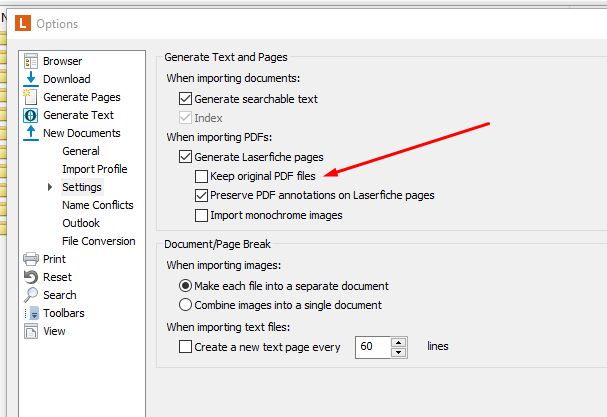The width and height of the screenshot is (607, 417).
Task: Select the Download arrow icon
Action: click(31, 79)
